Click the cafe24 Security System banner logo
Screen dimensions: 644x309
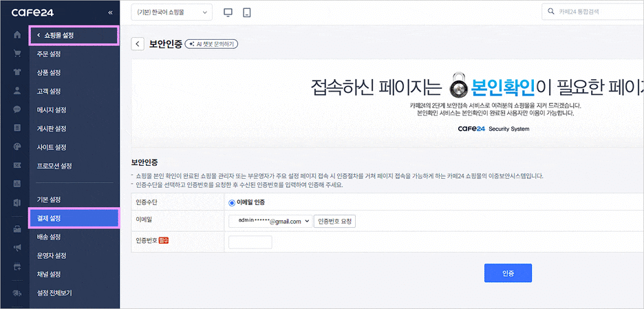click(x=494, y=129)
